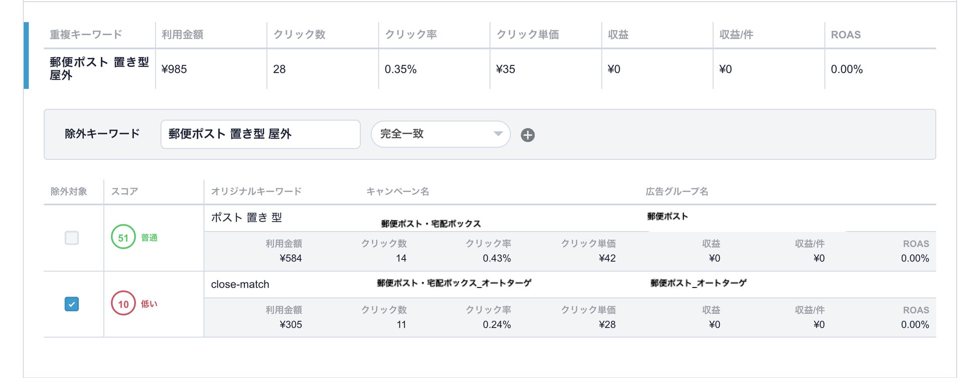Click the 普通 score label
This screenshot has height=378, width=980.
pos(149,238)
